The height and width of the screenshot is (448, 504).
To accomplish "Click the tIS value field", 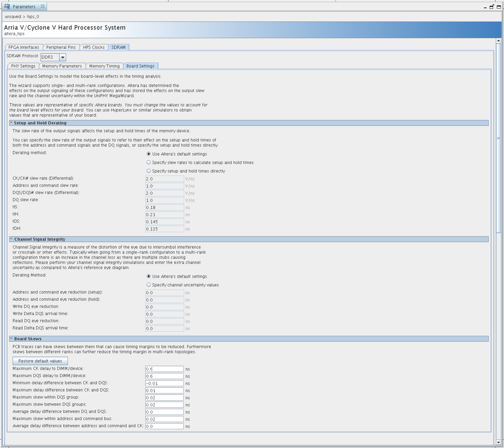I will [x=164, y=207].
